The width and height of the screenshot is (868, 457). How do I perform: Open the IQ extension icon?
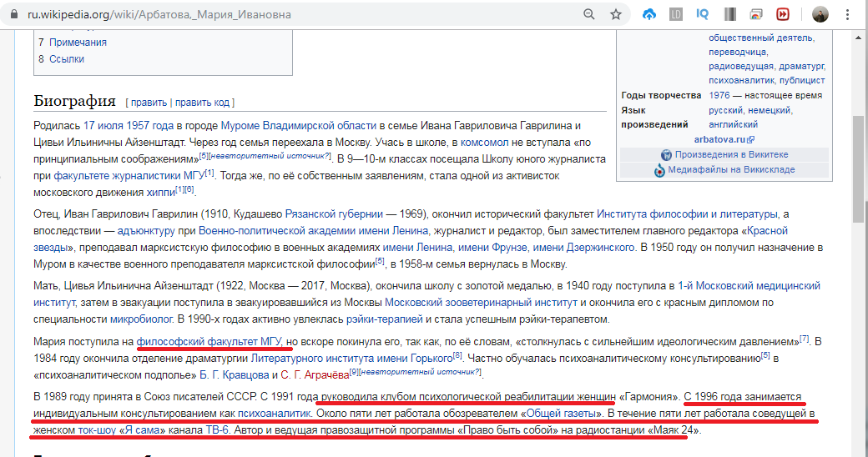(x=702, y=14)
